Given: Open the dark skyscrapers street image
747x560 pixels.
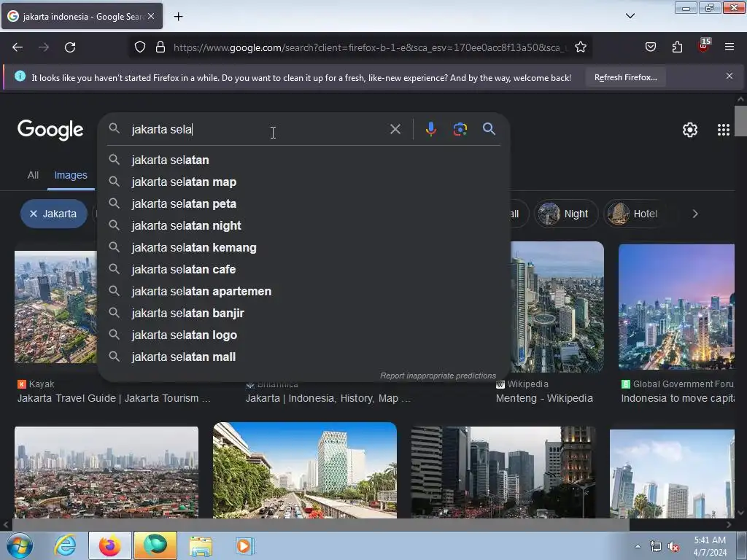Looking at the screenshot, I should pyautogui.click(x=503, y=472).
